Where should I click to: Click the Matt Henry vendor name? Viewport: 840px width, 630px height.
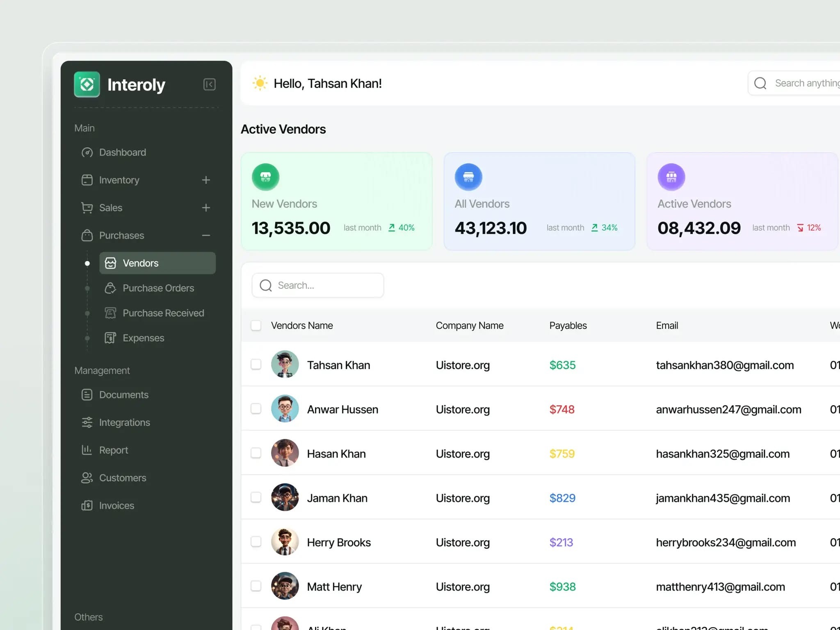[334, 587]
